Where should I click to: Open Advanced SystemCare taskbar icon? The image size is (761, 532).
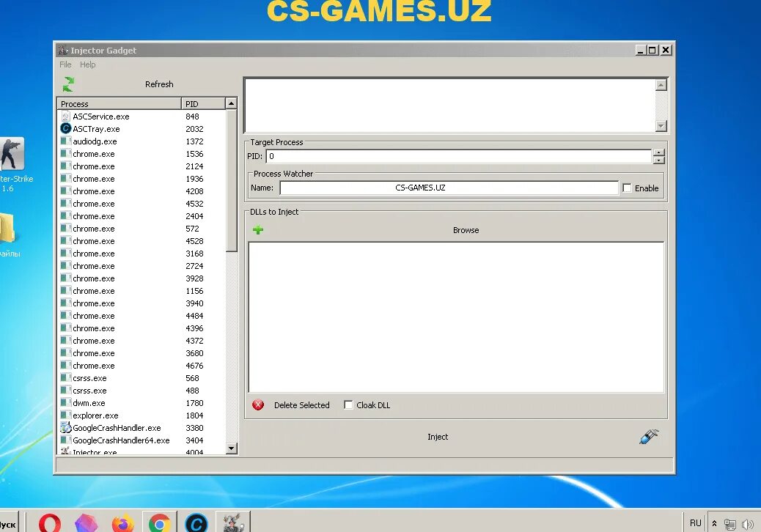pyautogui.click(x=196, y=522)
